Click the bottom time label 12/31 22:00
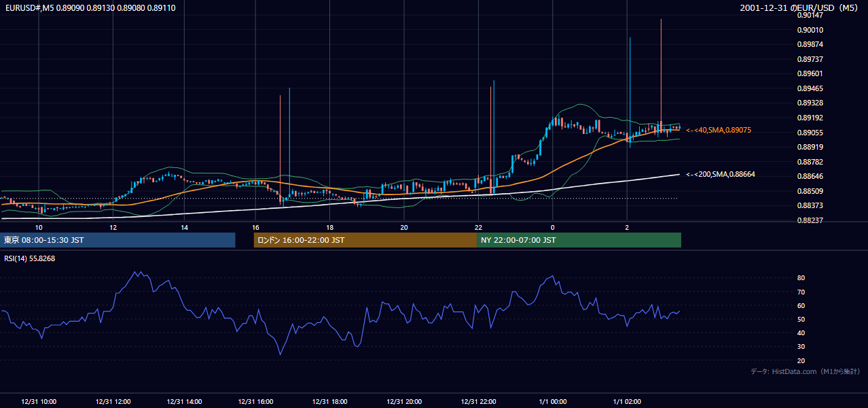868x408 pixels. pos(479,401)
